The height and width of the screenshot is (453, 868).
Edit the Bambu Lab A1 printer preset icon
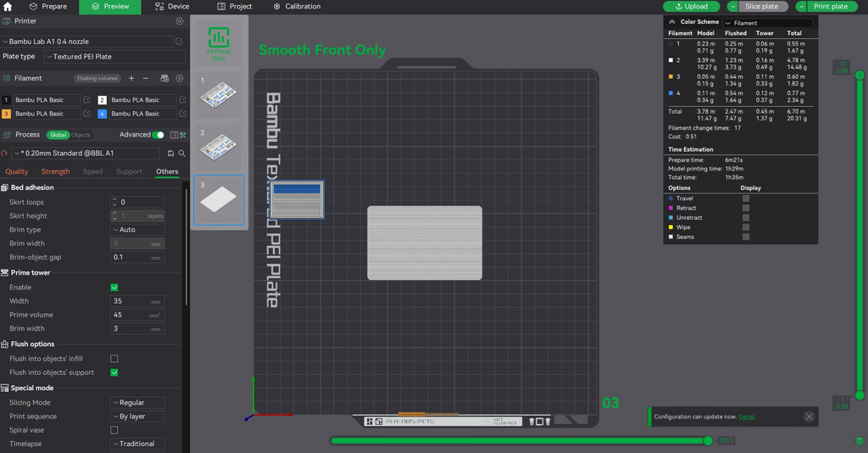pyautogui.click(x=180, y=42)
